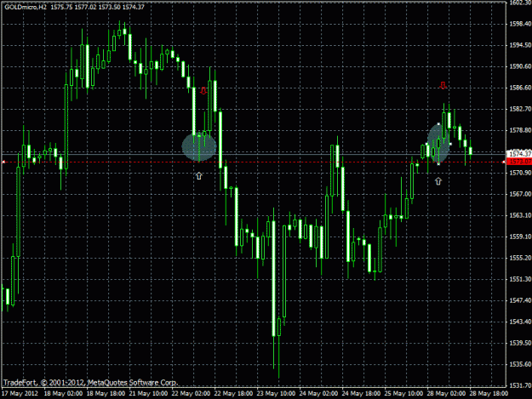Click the 22 May 02:00 time label

[x=191, y=394]
